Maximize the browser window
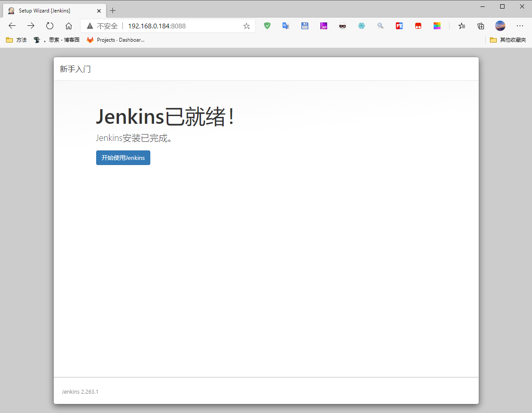 pos(502,6)
